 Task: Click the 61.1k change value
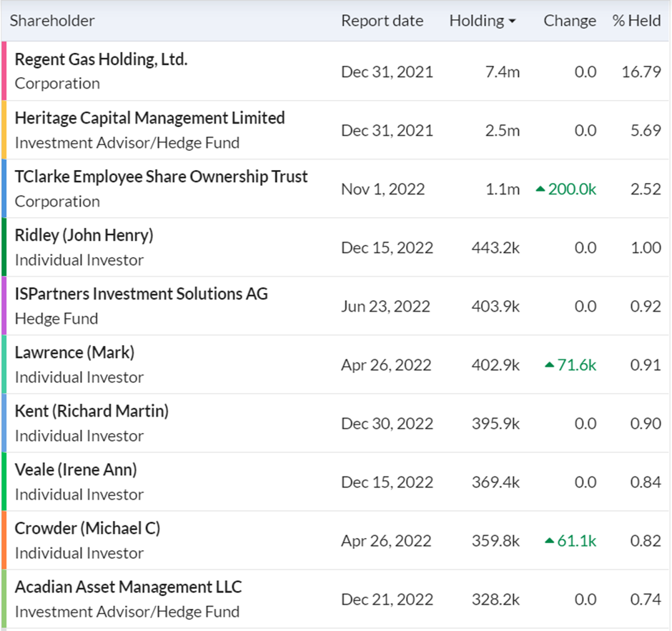pyautogui.click(x=576, y=541)
